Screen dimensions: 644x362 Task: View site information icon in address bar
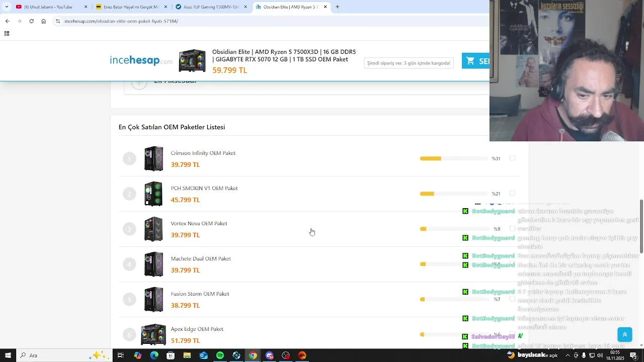click(58, 21)
